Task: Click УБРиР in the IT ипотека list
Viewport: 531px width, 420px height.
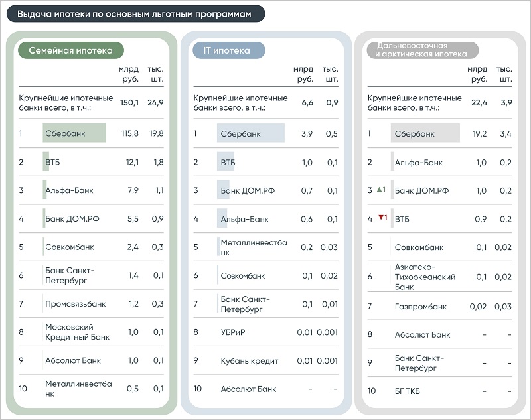Action: 233,332
